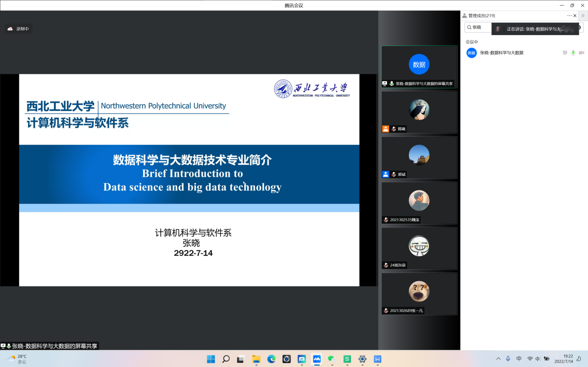Close the 管理成员 members panel
The width and height of the screenshot is (588, 367).
[575, 16]
